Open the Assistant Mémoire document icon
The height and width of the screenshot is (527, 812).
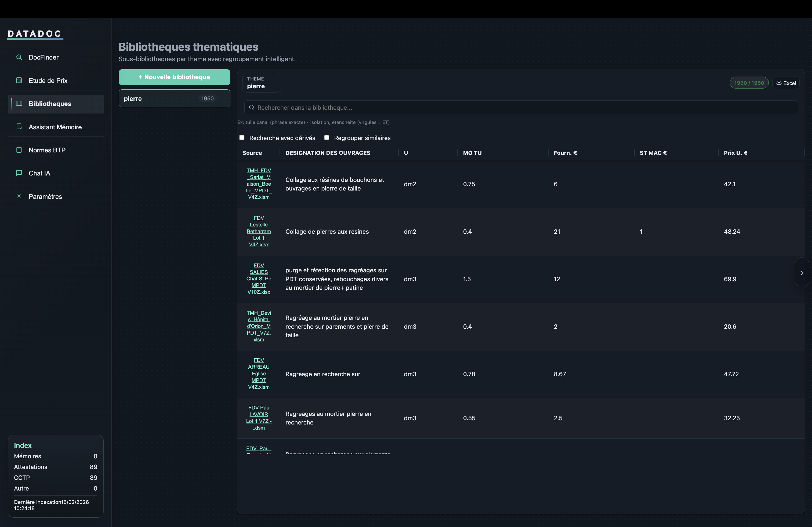[x=19, y=126]
